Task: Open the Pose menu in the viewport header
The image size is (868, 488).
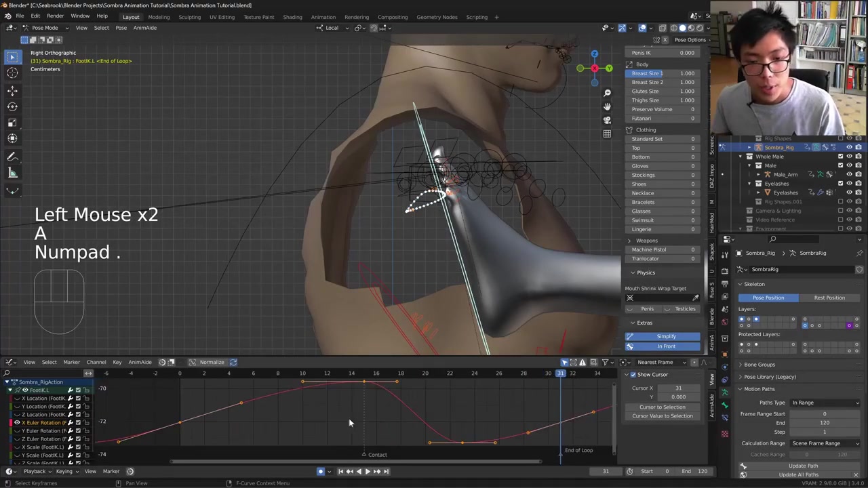Action: point(121,28)
